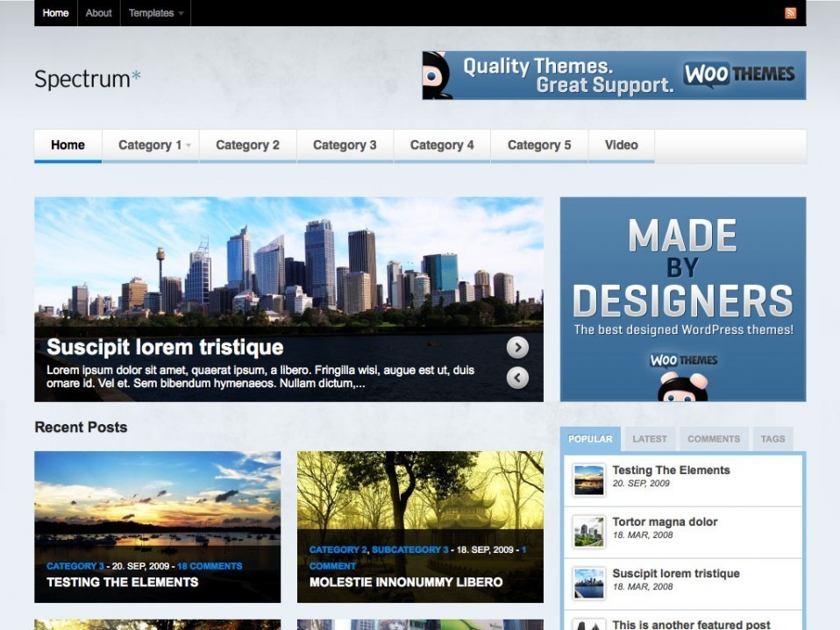Switch to the Latest tab
Image resolution: width=840 pixels, height=630 pixels.
click(649, 439)
